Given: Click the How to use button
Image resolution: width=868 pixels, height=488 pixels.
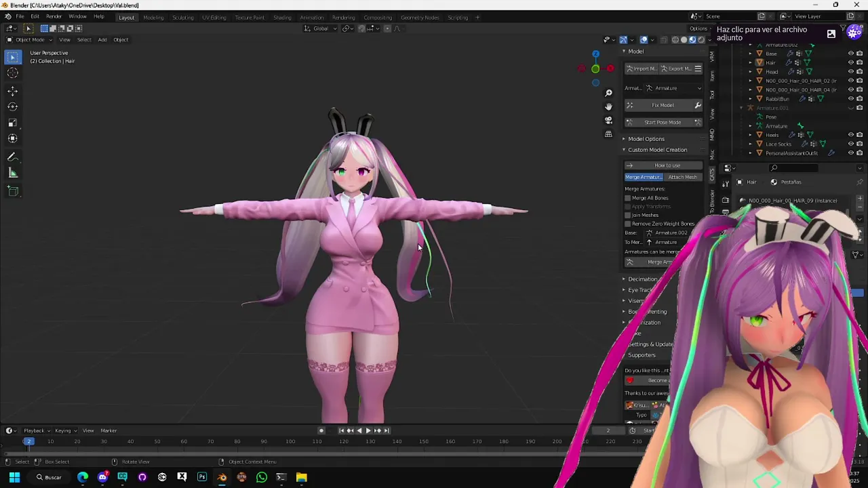Looking at the screenshot, I should 663,165.
